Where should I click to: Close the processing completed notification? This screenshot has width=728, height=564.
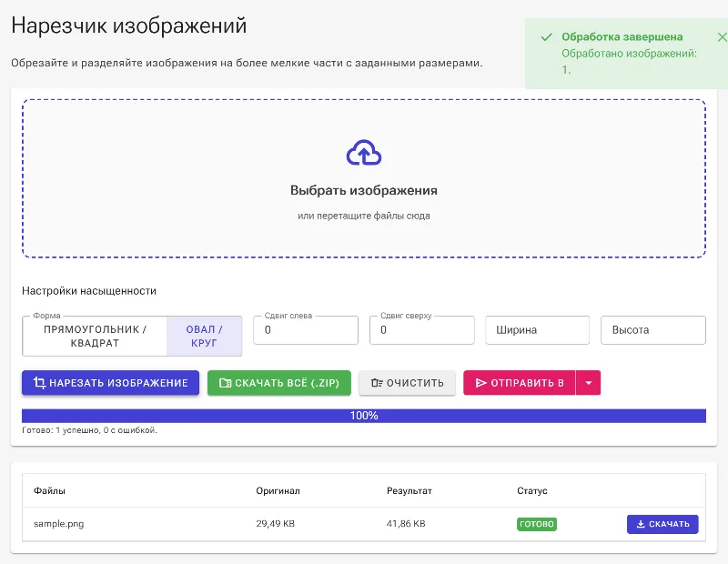(x=722, y=37)
